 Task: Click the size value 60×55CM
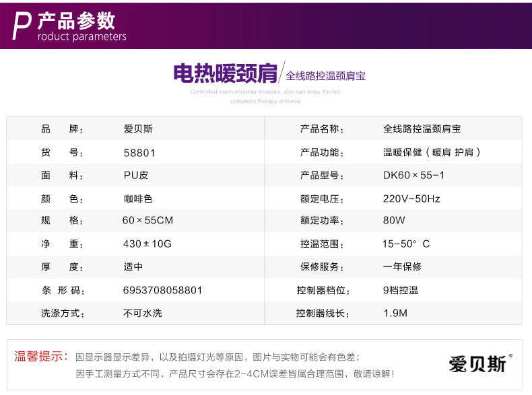coord(148,221)
